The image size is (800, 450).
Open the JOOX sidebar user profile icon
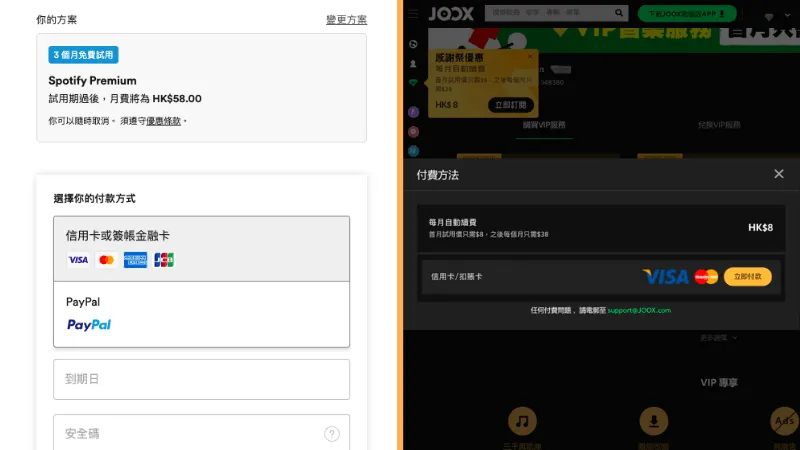413,64
